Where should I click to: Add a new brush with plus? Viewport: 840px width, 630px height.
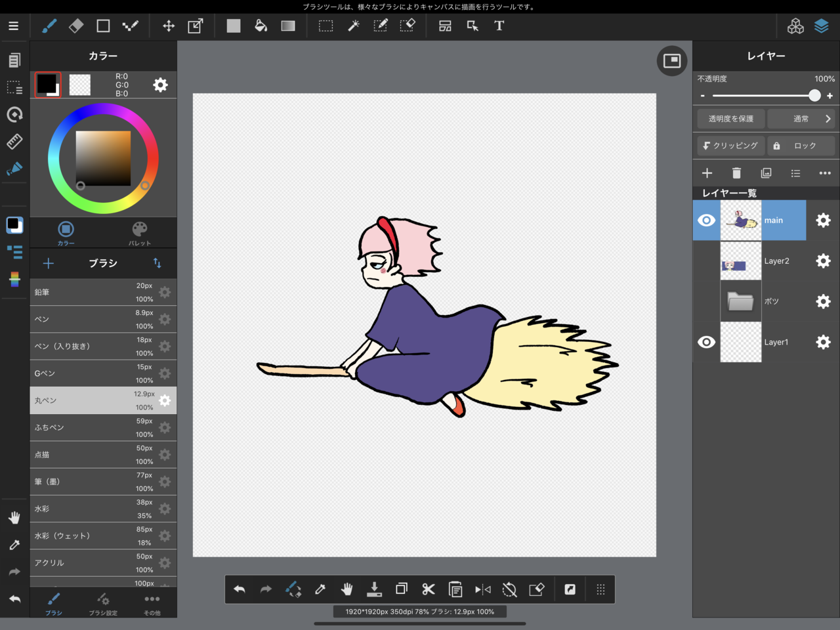[49, 263]
